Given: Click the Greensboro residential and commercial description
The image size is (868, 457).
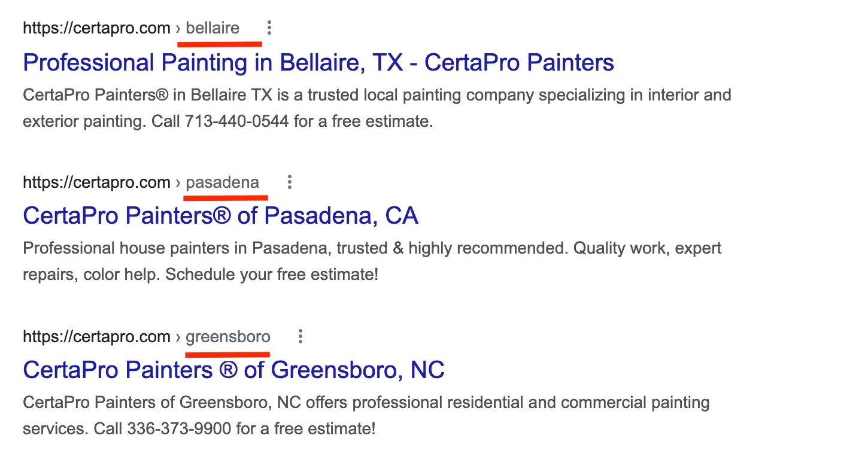Looking at the screenshot, I should [365, 403].
